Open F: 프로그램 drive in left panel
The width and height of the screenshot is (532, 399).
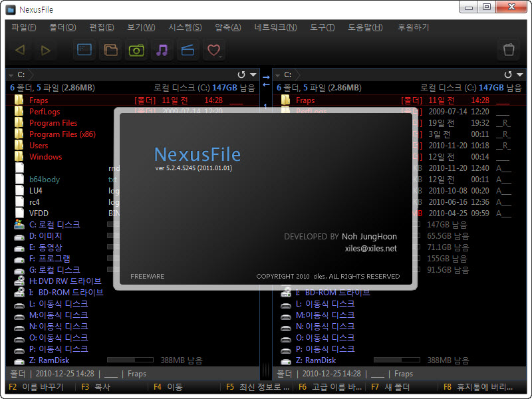[49, 259]
